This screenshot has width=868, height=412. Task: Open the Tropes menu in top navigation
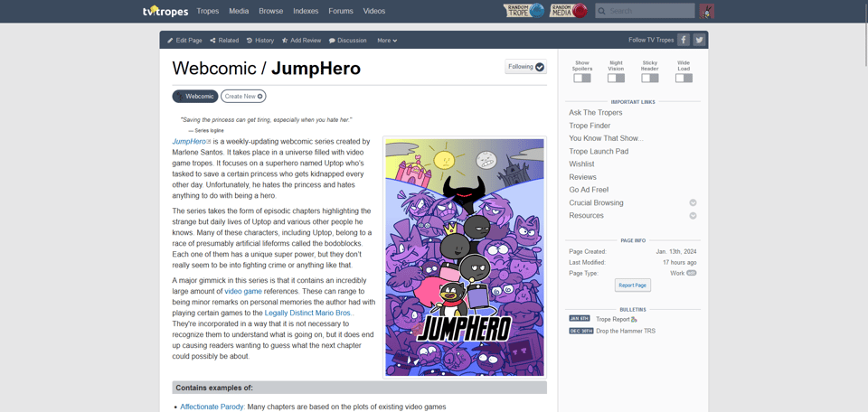click(208, 11)
